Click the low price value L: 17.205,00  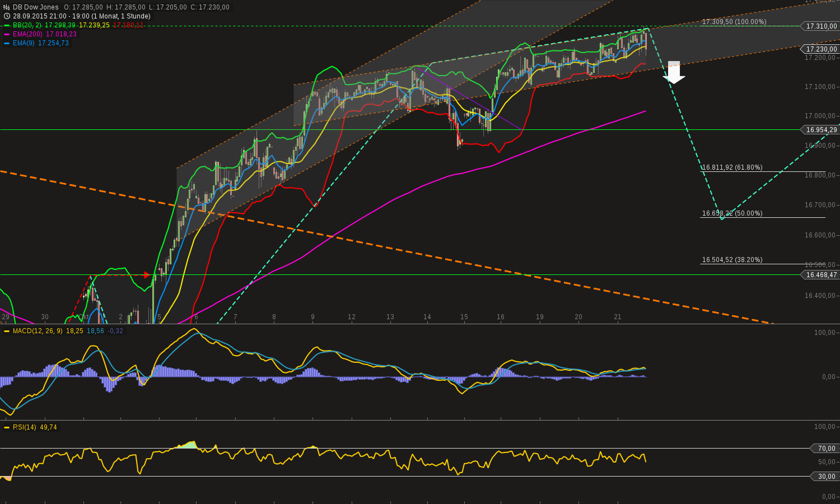tap(169, 7)
